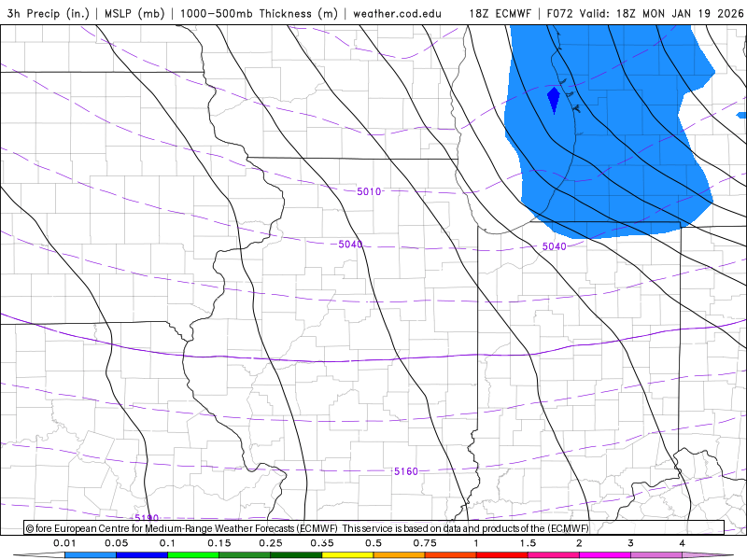The width and height of the screenshot is (747, 560).
Task: Click the 5160 thickness contour label
Action: pyautogui.click(x=406, y=471)
